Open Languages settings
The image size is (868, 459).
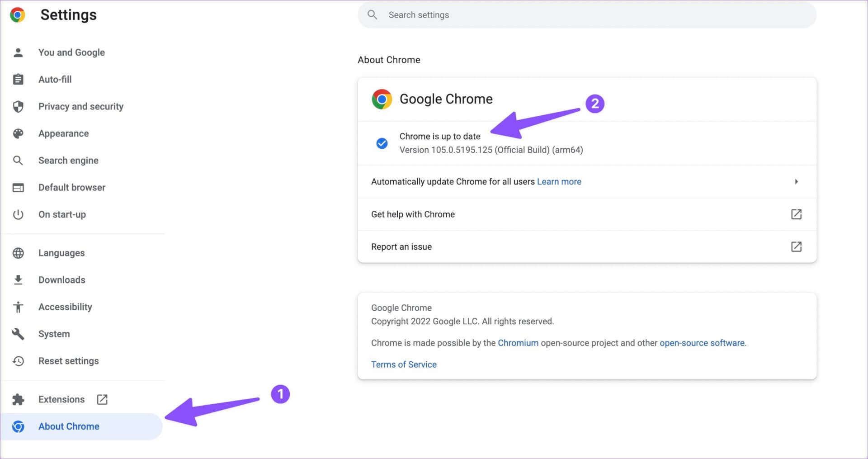point(61,253)
